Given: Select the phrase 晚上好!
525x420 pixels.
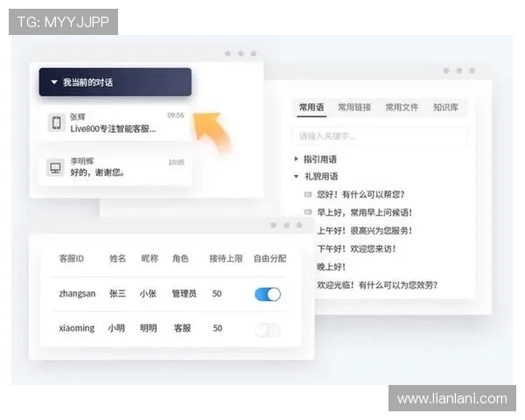Looking at the screenshot, I should (331, 267).
